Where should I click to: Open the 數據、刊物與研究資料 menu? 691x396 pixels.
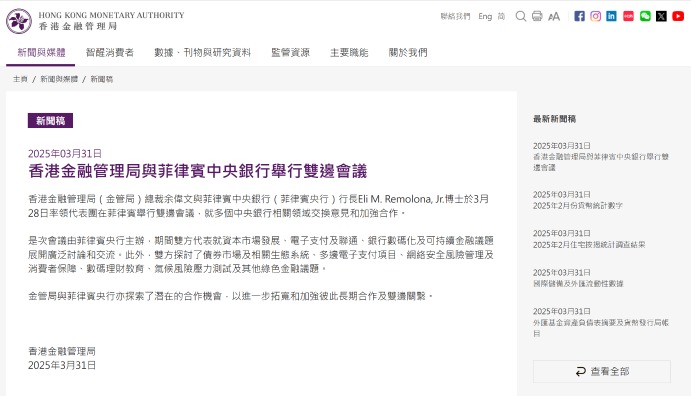pyautogui.click(x=202, y=52)
